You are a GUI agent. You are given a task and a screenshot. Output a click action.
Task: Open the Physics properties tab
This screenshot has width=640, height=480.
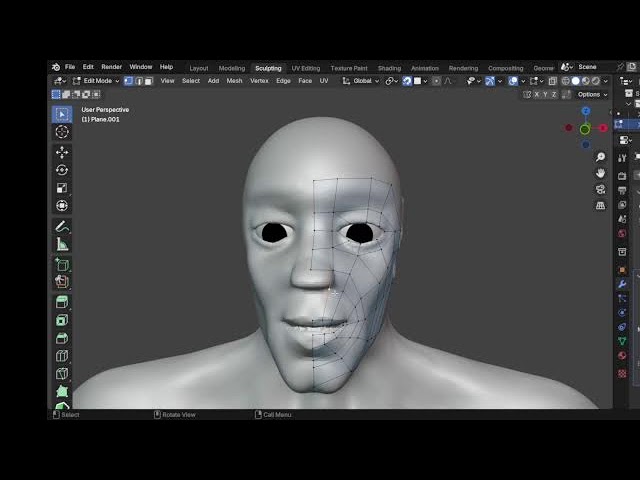[x=622, y=313]
